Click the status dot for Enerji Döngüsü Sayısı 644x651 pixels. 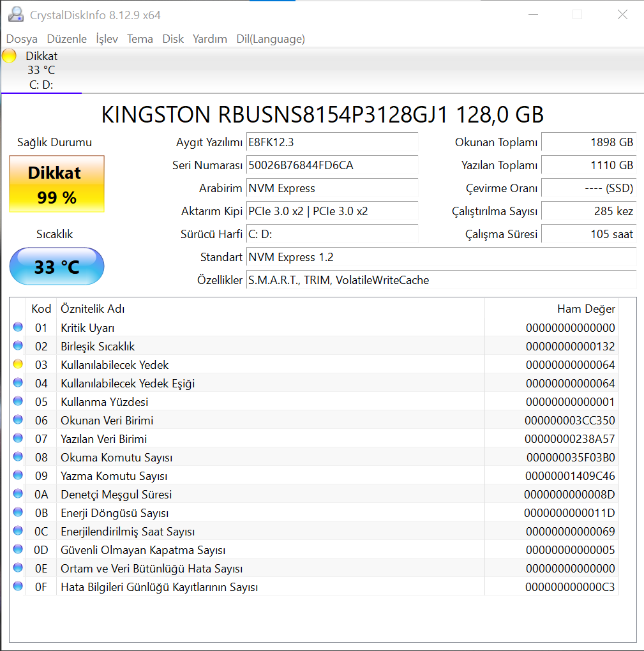point(18,512)
